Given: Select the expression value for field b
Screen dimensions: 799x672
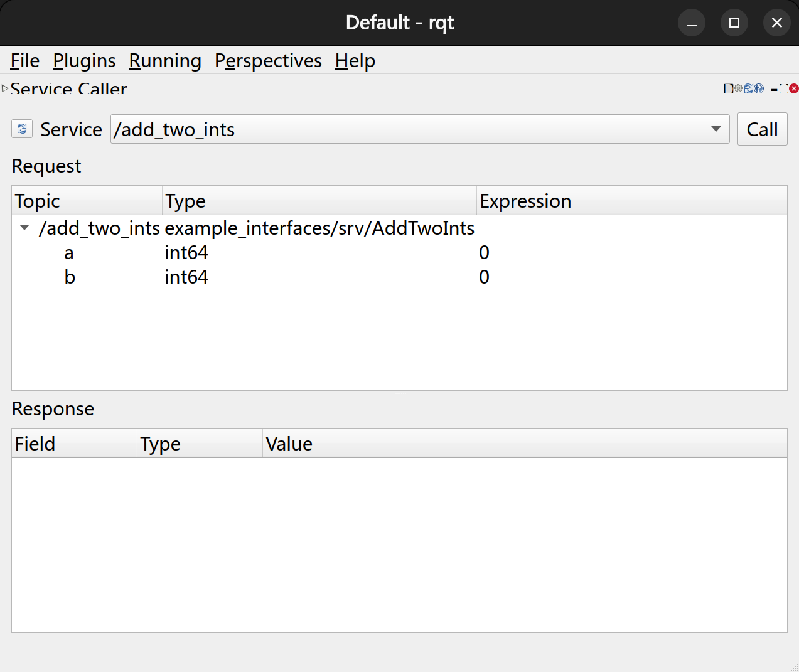Looking at the screenshot, I should (484, 277).
